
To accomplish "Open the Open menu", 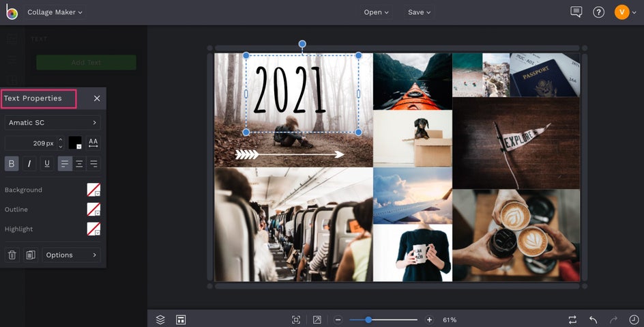I will coord(376,12).
